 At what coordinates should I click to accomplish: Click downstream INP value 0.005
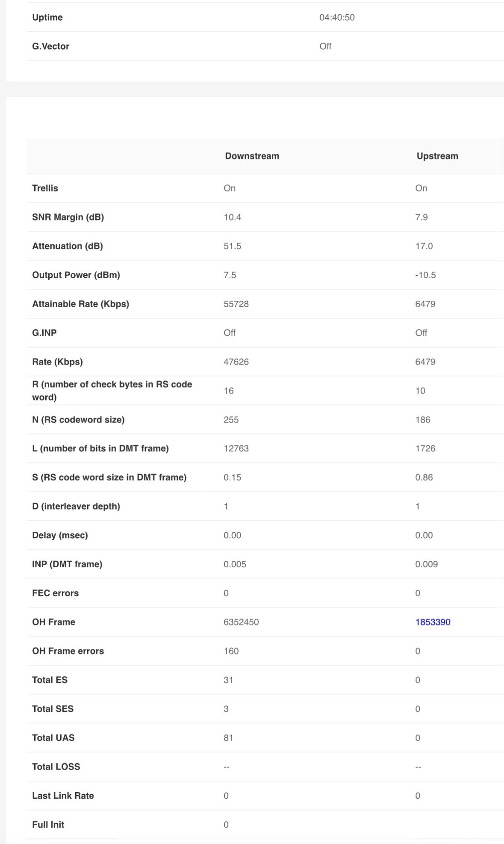235,564
